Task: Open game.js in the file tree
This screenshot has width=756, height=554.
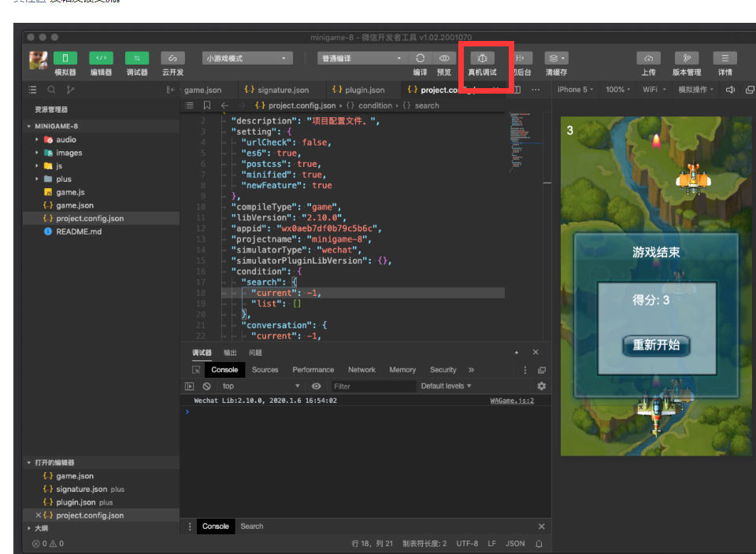Action: tap(70, 192)
